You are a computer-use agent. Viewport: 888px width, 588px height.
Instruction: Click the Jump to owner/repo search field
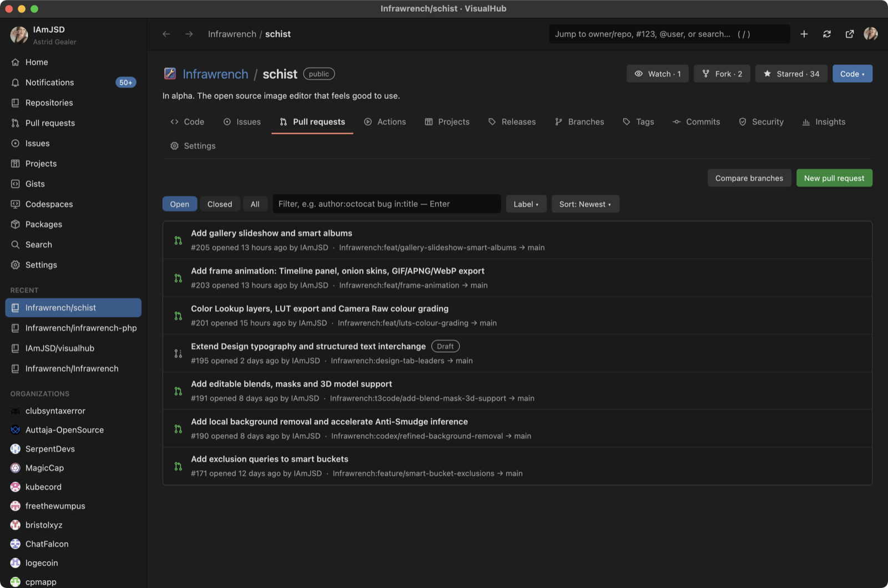click(669, 34)
